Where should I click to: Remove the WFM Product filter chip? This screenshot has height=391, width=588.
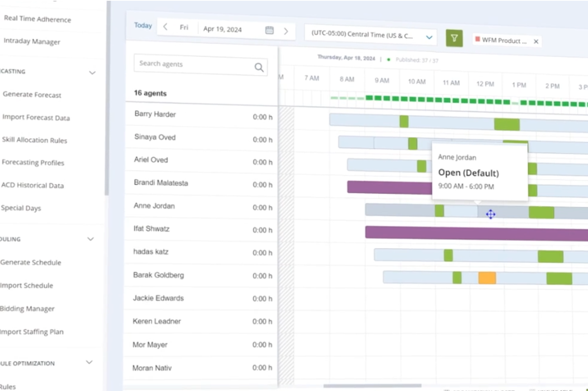(536, 42)
